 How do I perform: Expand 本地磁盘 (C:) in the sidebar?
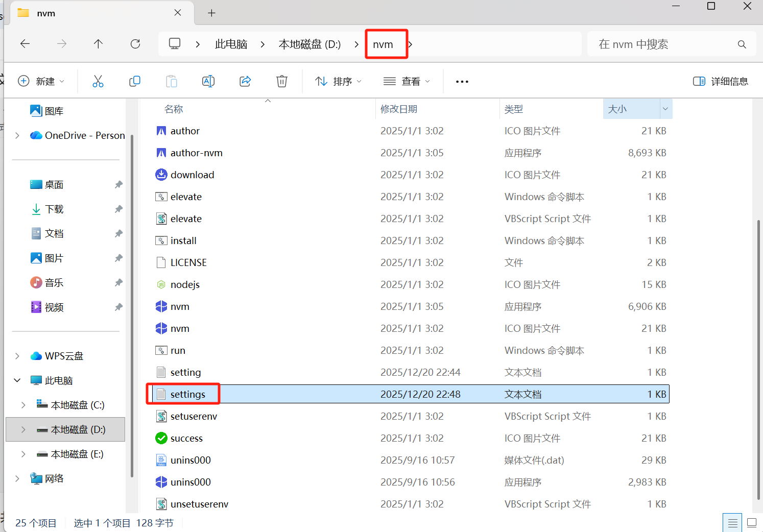pyautogui.click(x=23, y=404)
